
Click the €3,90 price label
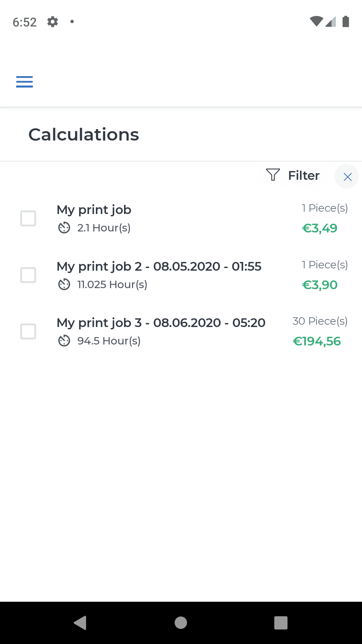coord(320,285)
